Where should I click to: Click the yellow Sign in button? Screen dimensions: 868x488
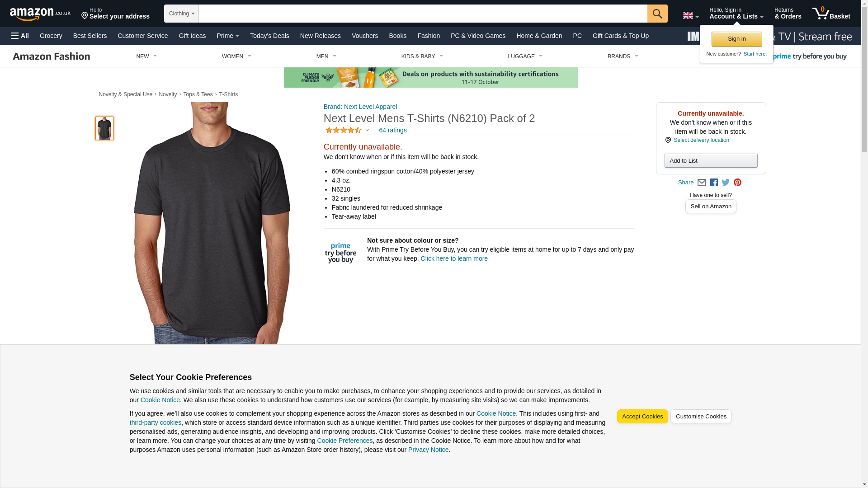coord(736,39)
